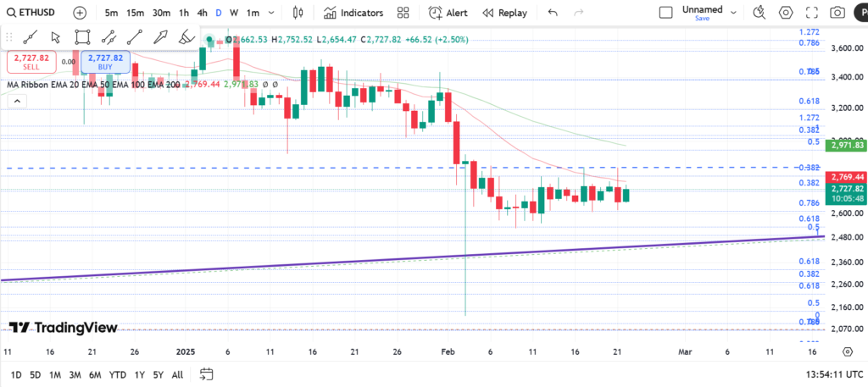Click the undo arrow

point(553,13)
